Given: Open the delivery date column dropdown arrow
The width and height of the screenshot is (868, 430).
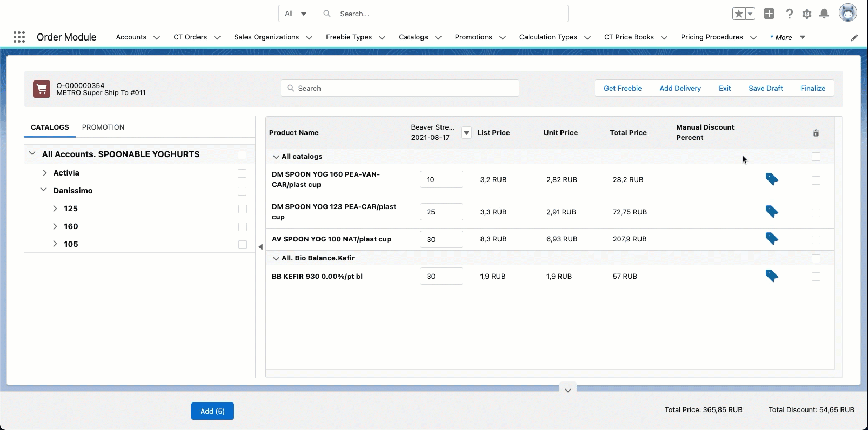Looking at the screenshot, I should point(466,133).
